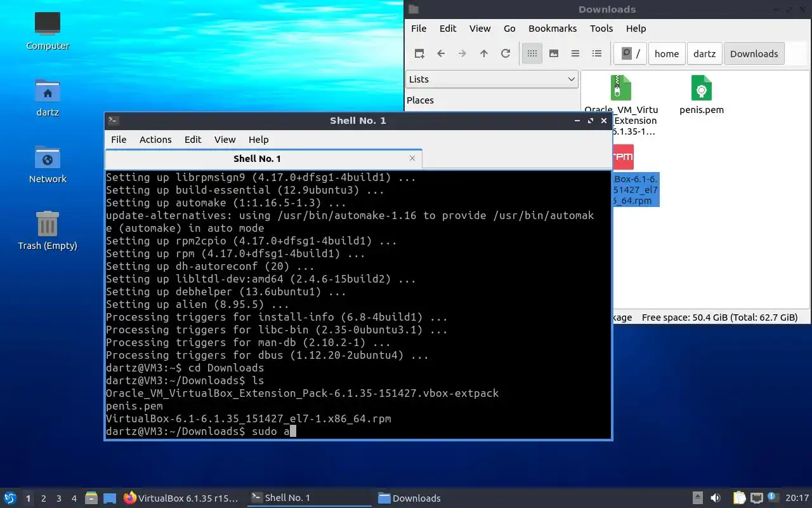Go up to parent folder in file manager

tap(484, 54)
